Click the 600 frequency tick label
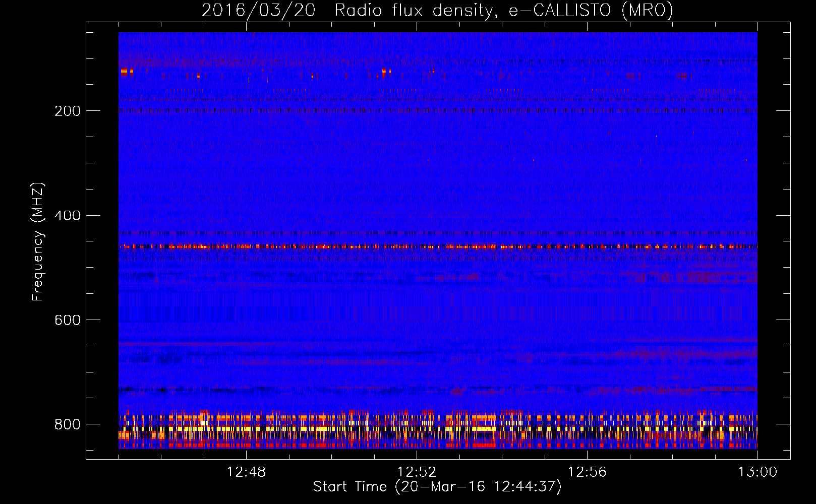The image size is (816, 504). coord(67,321)
